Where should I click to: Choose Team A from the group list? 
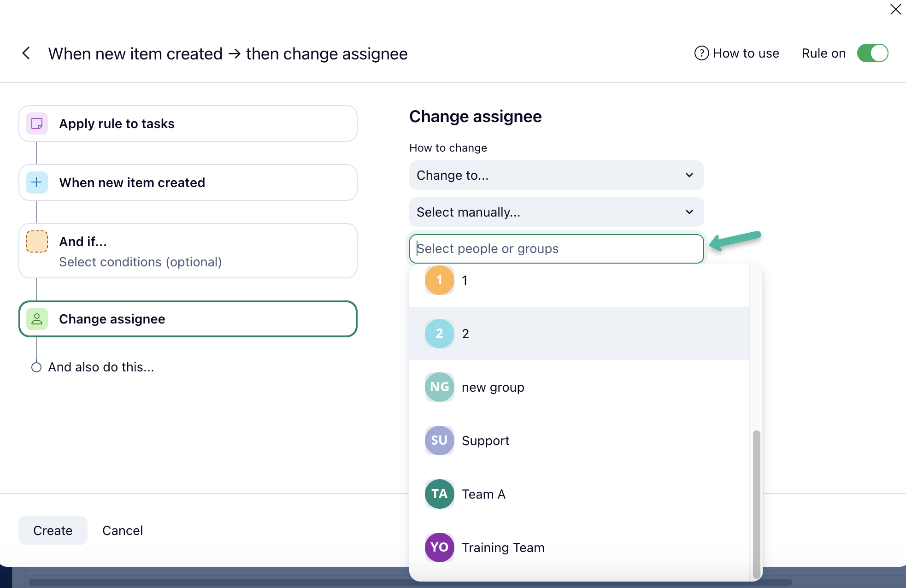pos(483,494)
